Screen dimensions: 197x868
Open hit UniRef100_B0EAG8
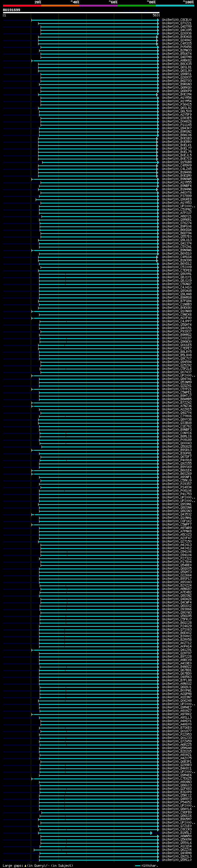tap(177, 37)
